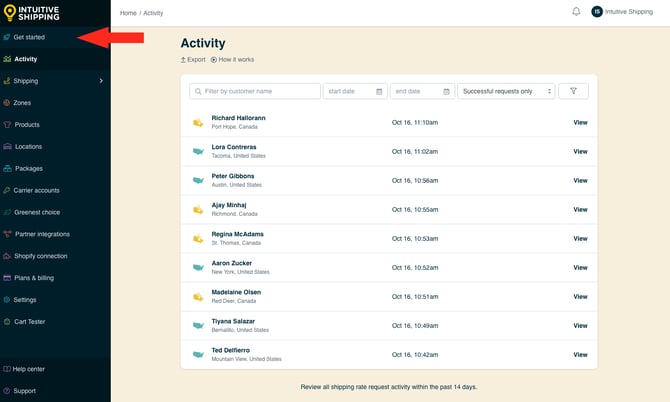The width and height of the screenshot is (670, 402).
Task: Click the Help center book icon
Action: (7, 369)
